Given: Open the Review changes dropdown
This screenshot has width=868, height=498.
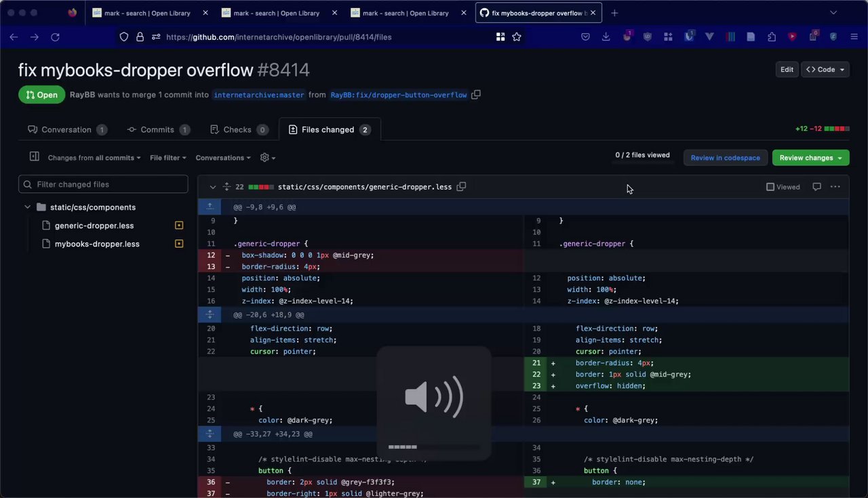Looking at the screenshot, I should [x=810, y=158].
